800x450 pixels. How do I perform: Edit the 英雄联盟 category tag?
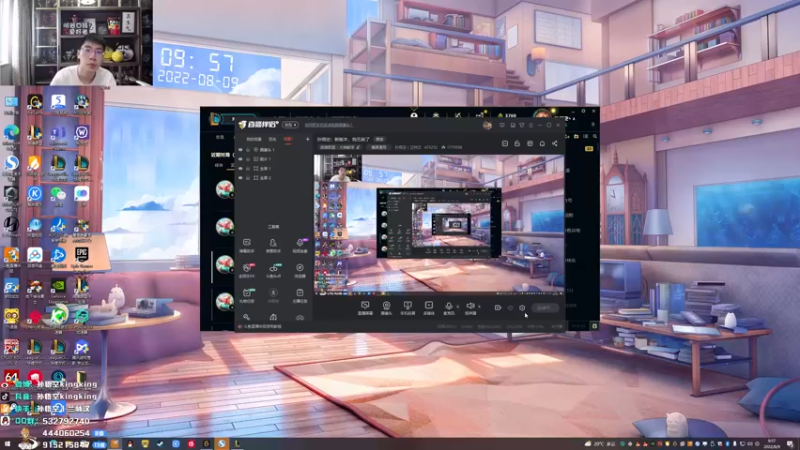(x=340, y=147)
